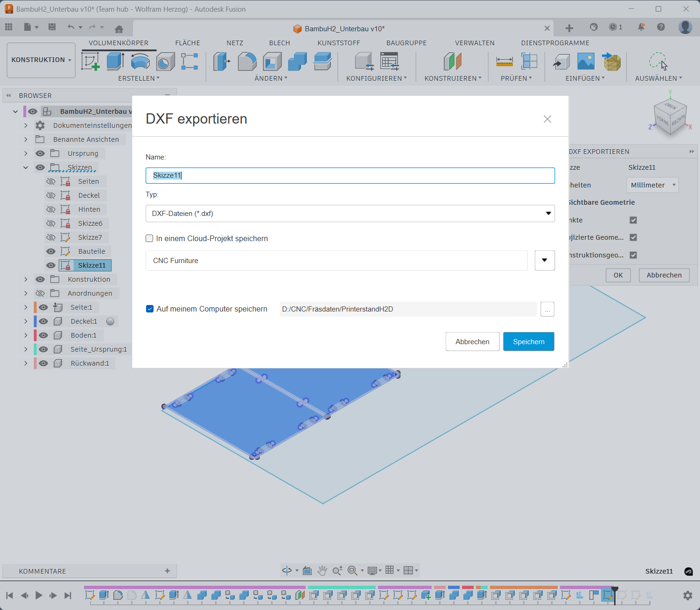The height and width of the screenshot is (610, 700).
Task: Uncheck 'Auf meinem Computer speichern'
Action: 150,309
